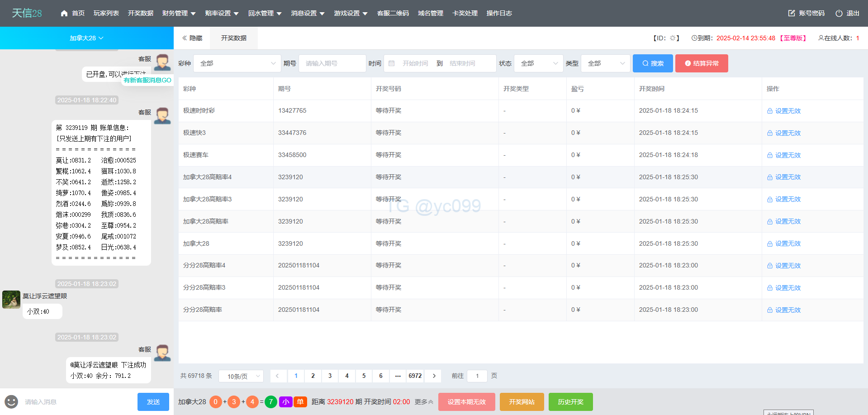Viewport: 868px width, 415px height.
Task: Open the 彩种 dropdown filter
Action: (x=237, y=63)
